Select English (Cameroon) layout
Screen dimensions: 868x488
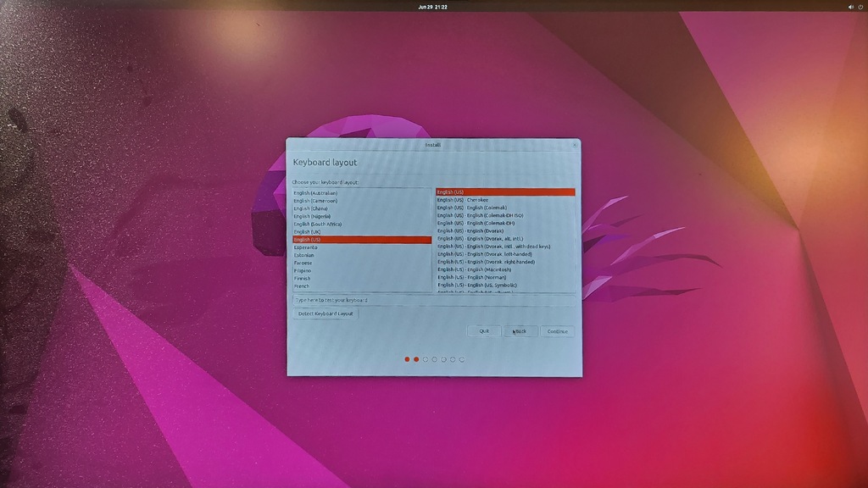pos(362,201)
